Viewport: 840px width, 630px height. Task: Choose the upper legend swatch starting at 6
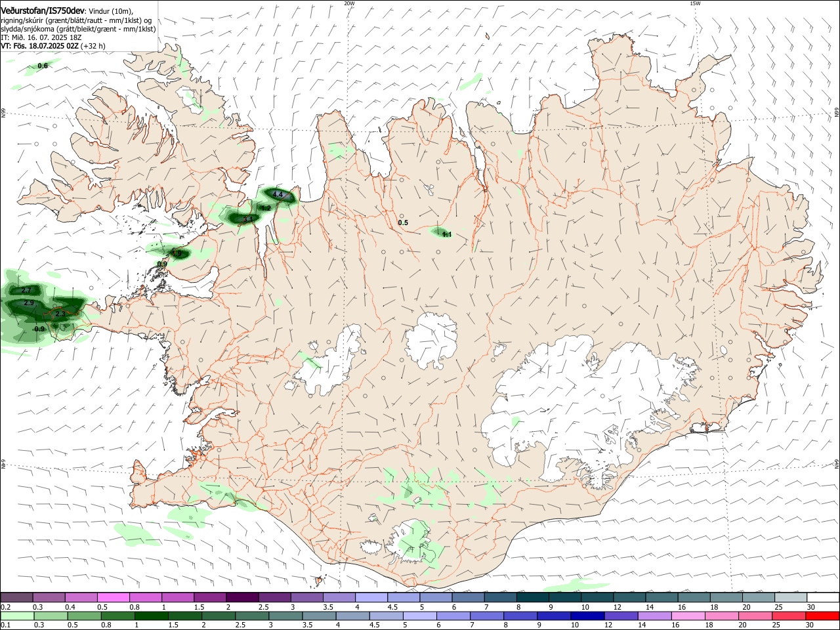[467, 598]
